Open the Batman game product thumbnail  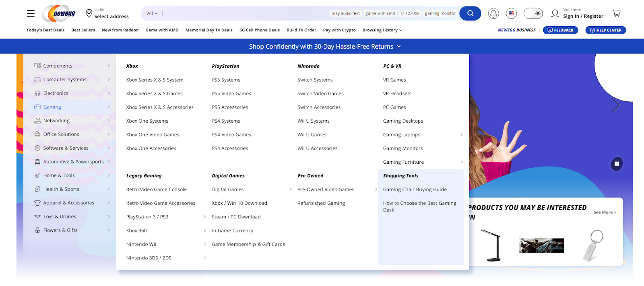point(542,245)
